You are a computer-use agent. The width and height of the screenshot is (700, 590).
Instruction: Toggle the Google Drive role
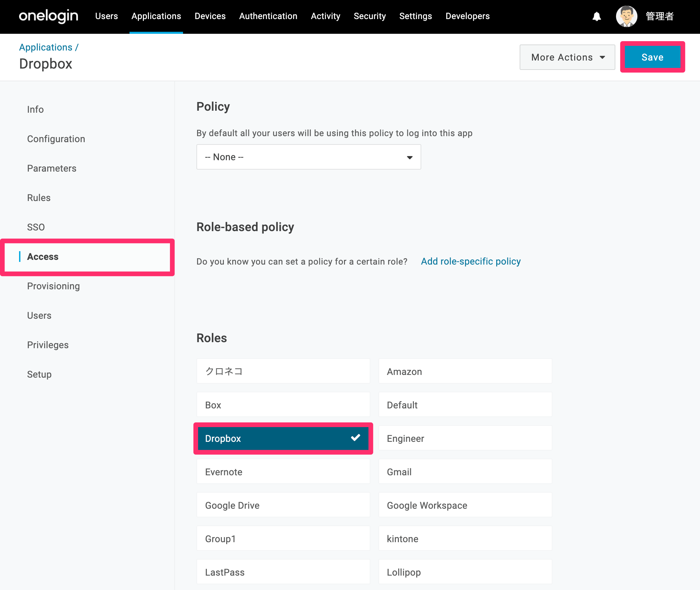point(283,505)
